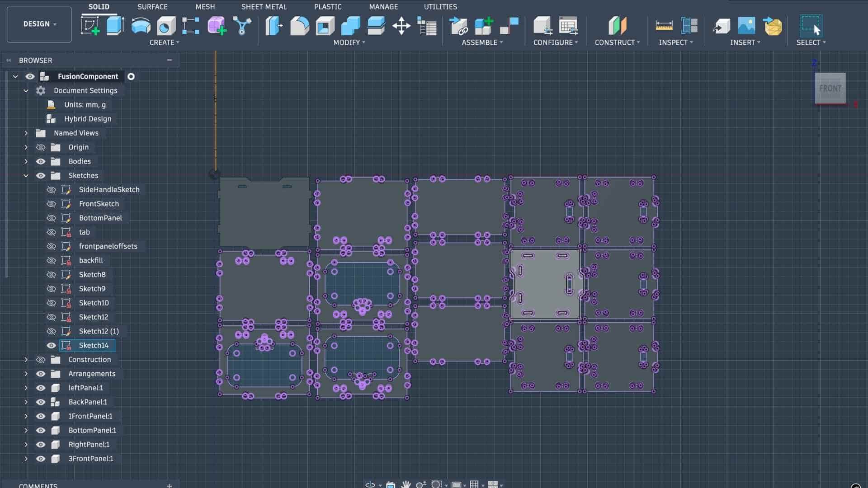Image resolution: width=868 pixels, height=488 pixels.
Task: Select the Measure tool under Inspect
Action: (x=664, y=26)
